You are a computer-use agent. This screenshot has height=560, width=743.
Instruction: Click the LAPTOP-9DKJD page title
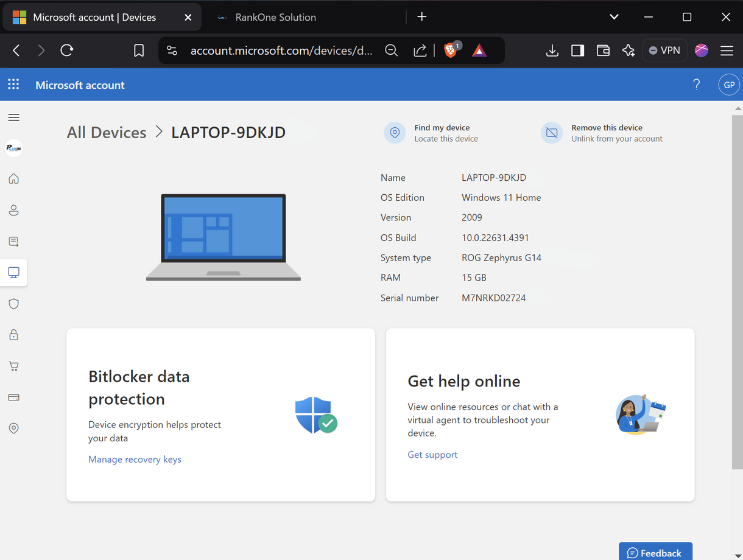[x=228, y=132]
